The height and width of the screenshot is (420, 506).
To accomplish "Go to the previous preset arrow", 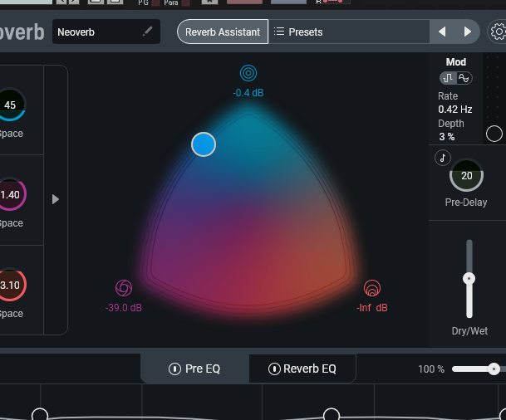I will click(442, 32).
